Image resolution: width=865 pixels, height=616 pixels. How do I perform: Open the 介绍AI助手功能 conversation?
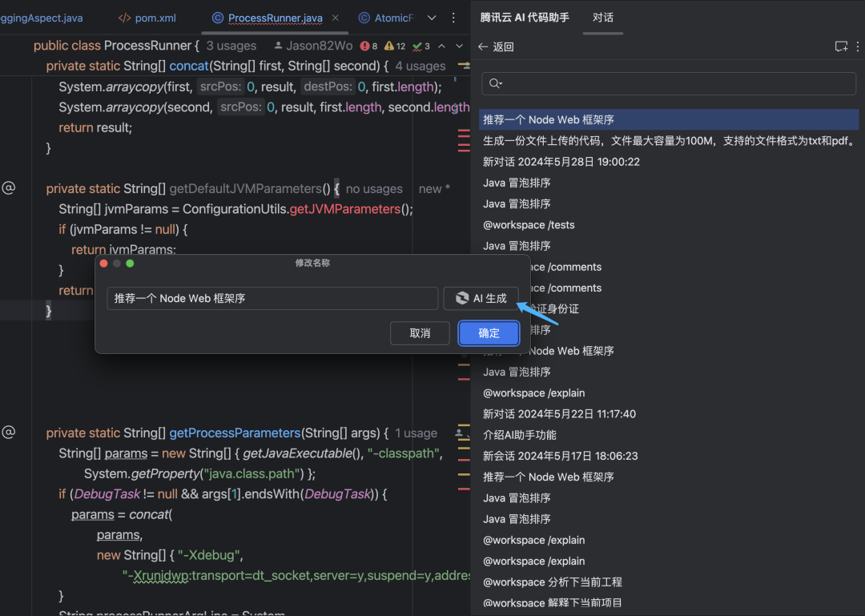[520, 435]
